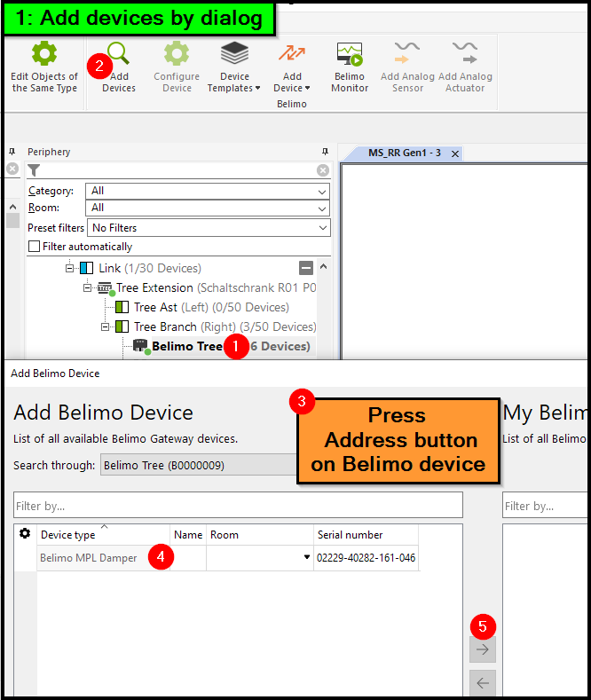591x700 pixels.
Task: Open the column settings gear icon
Action: pos(25,533)
